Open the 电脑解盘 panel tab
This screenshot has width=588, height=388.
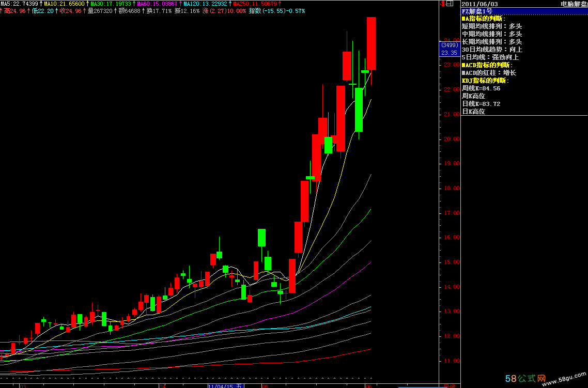[x=574, y=4]
